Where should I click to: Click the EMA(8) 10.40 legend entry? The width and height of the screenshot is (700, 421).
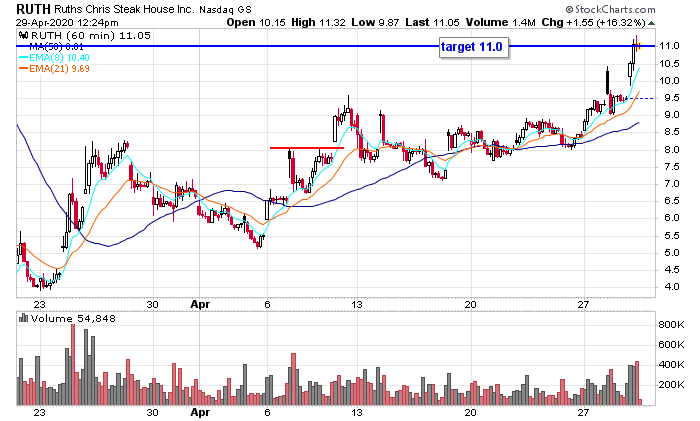click(54, 58)
